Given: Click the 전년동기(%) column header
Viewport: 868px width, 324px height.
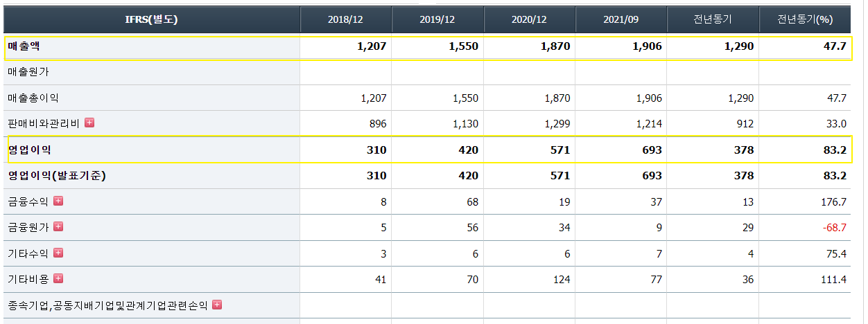Looking at the screenshot, I should click(x=805, y=19).
